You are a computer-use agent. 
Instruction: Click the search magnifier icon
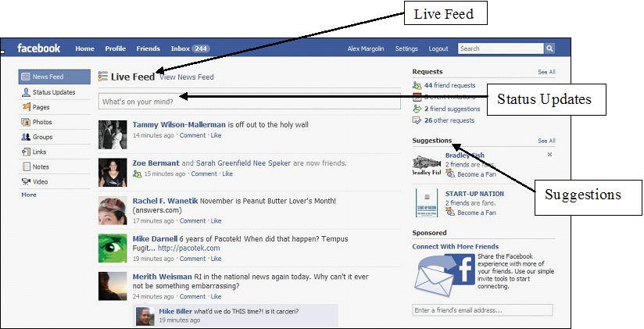[549, 48]
